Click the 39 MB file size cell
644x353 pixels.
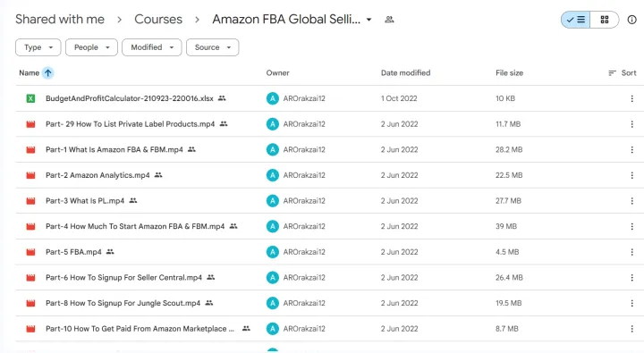tap(506, 227)
